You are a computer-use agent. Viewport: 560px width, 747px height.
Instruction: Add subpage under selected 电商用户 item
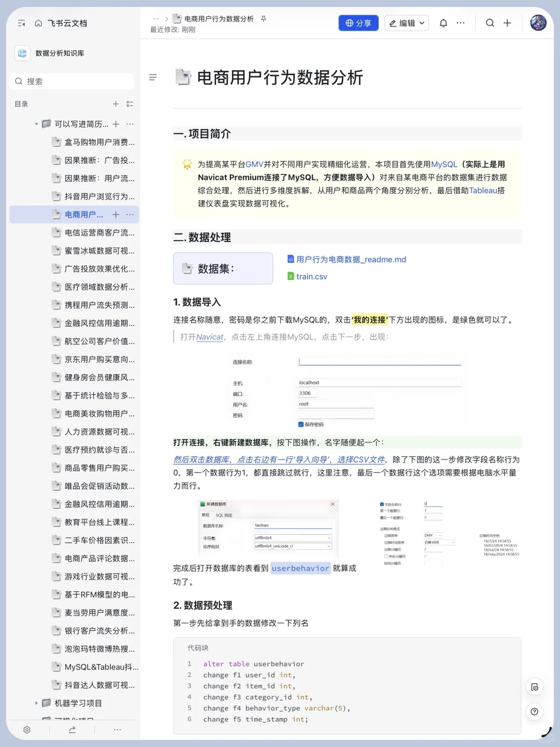116,215
